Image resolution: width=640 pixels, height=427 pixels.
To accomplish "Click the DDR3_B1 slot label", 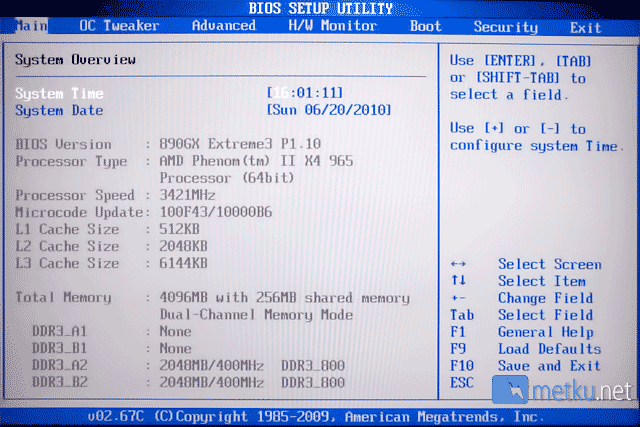I will (60, 349).
